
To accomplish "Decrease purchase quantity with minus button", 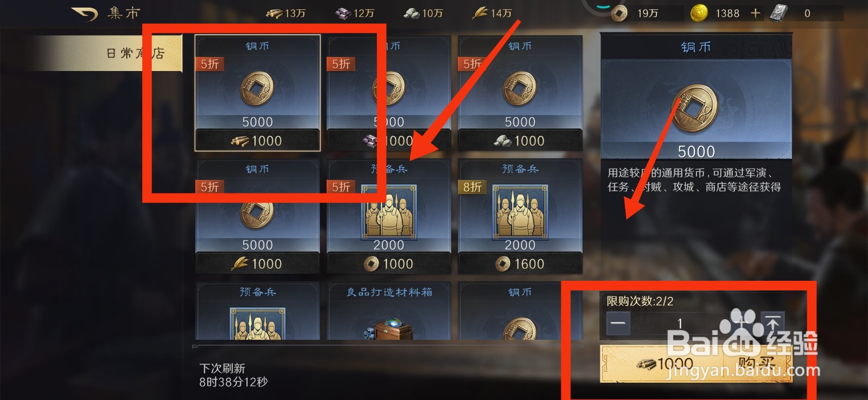I will (618, 323).
